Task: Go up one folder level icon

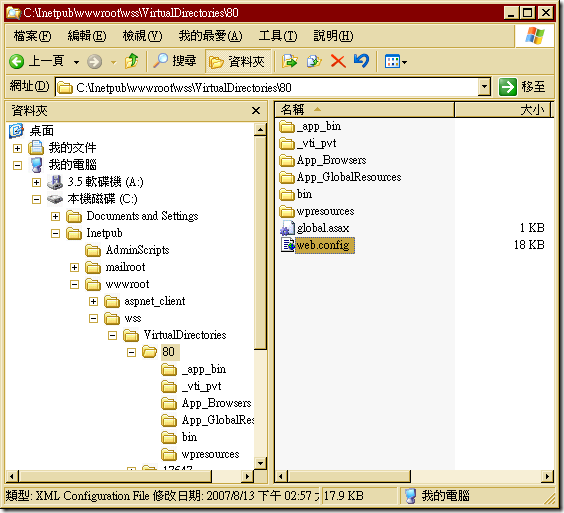Action: (x=132, y=61)
